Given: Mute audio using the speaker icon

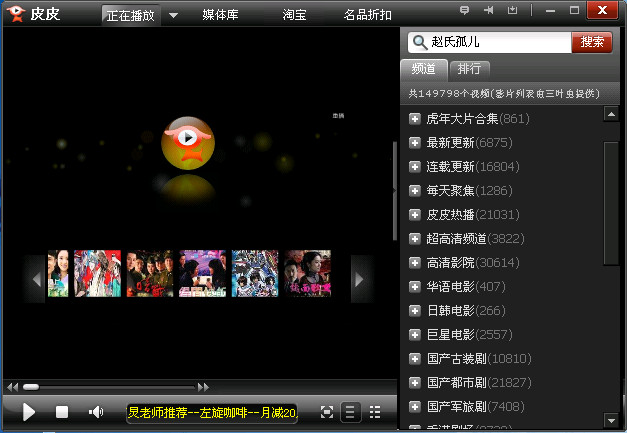Looking at the screenshot, I should (96, 411).
